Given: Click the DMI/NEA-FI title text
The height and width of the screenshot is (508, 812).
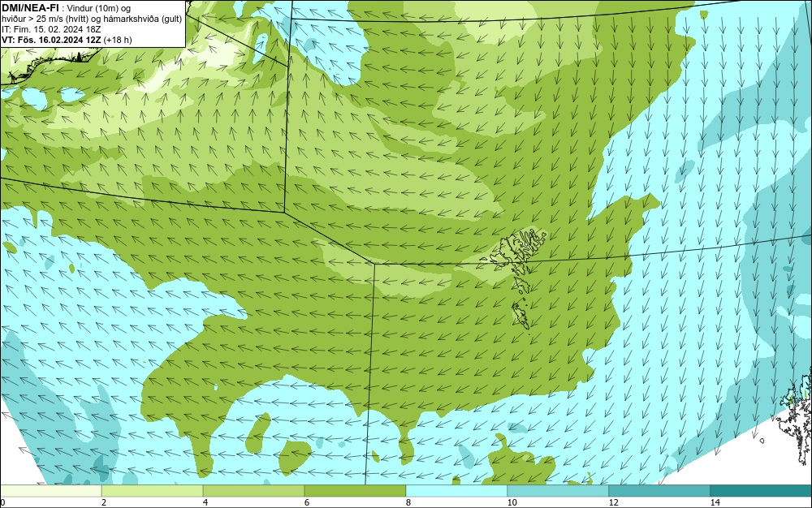Looking at the screenshot, I should tap(30, 7).
